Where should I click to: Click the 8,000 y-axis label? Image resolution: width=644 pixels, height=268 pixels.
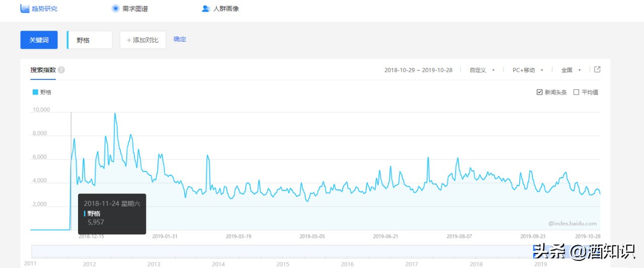tap(40, 133)
